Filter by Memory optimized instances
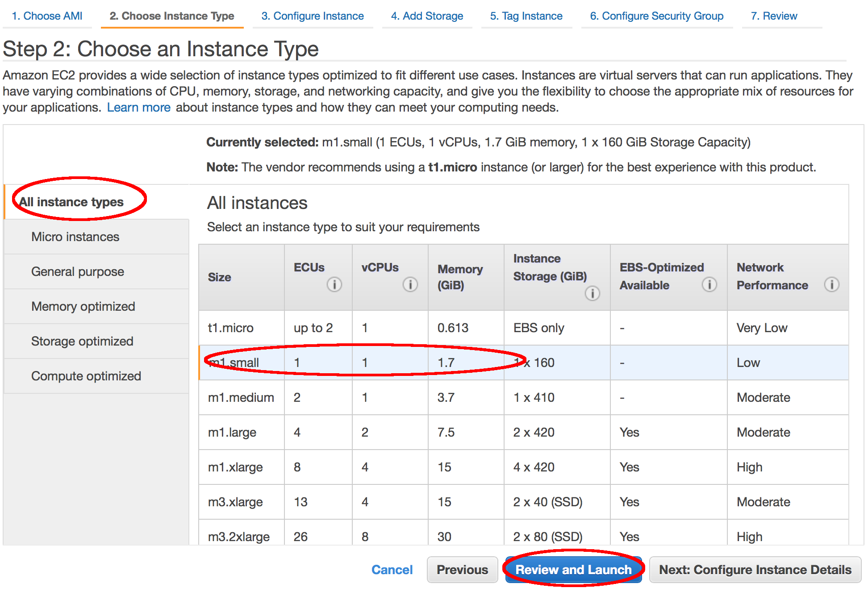868x592 pixels. 96,306
